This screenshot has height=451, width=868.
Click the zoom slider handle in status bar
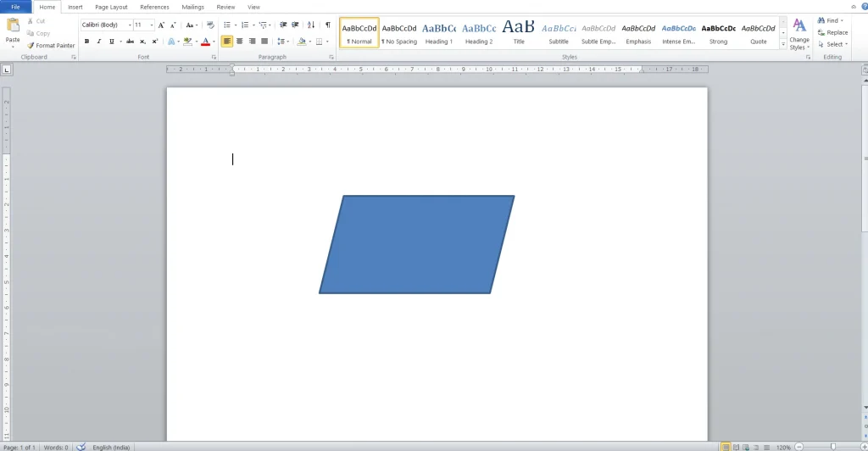(833, 447)
